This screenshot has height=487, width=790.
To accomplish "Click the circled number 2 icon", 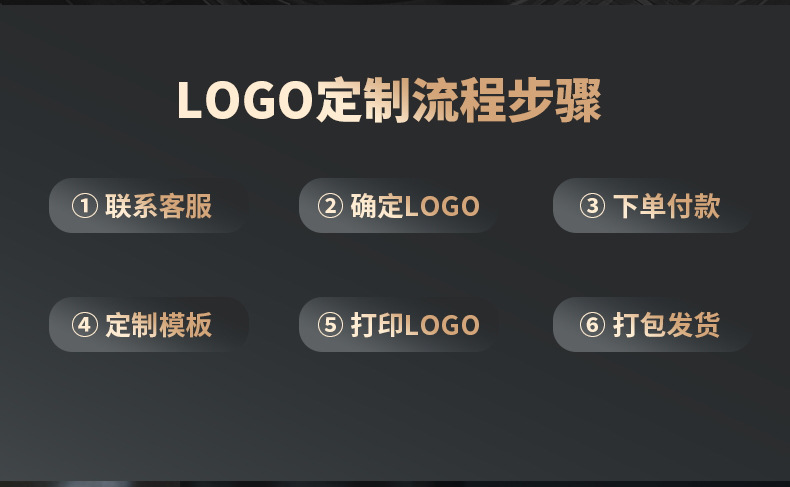I will pyautogui.click(x=331, y=205).
